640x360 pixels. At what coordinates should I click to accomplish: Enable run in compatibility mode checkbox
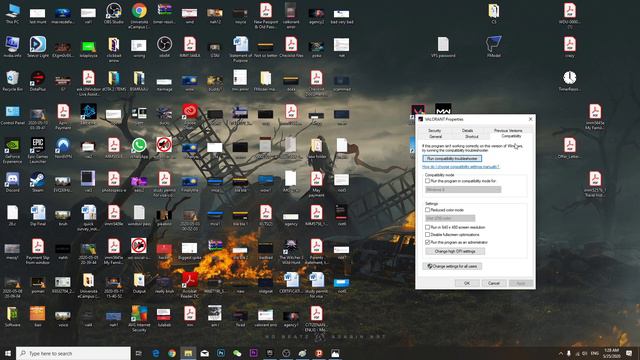[428, 181]
